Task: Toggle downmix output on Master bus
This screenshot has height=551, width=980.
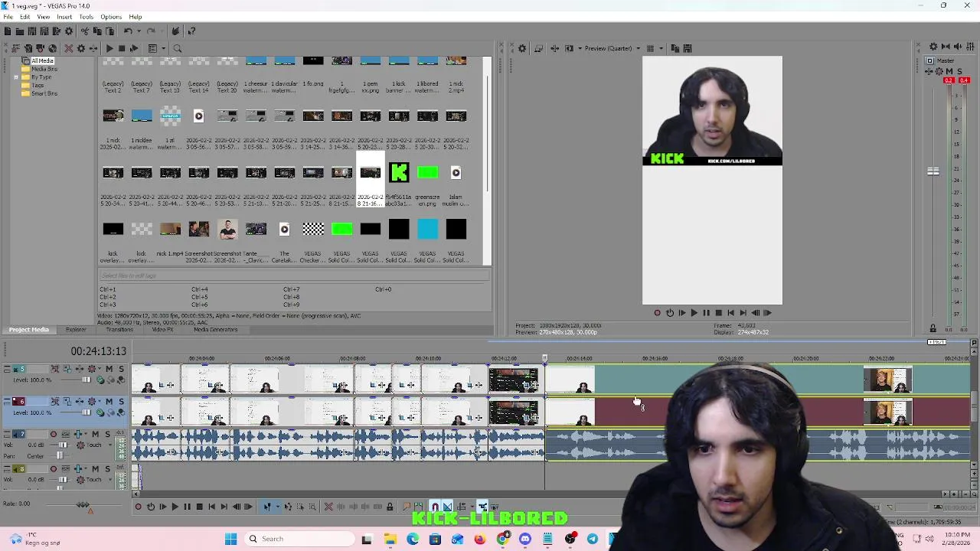Action: (946, 47)
